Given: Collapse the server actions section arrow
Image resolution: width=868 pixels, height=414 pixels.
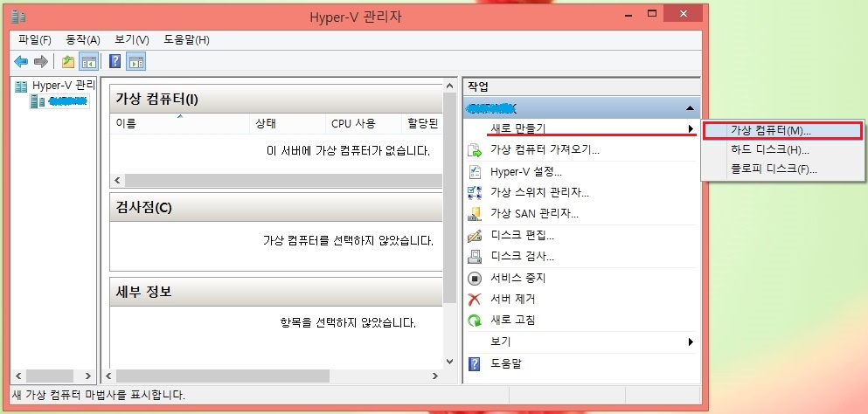Looking at the screenshot, I should [x=689, y=108].
